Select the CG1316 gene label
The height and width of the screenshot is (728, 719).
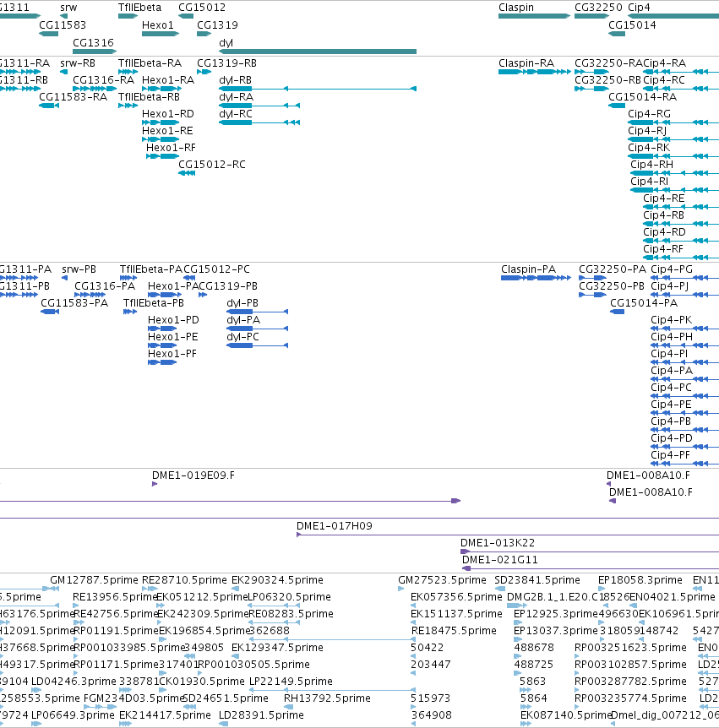[x=93, y=43]
